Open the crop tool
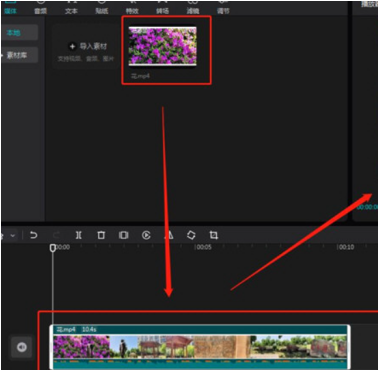The width and height of the screenshot is (378, 370). [x=214, y=235]
